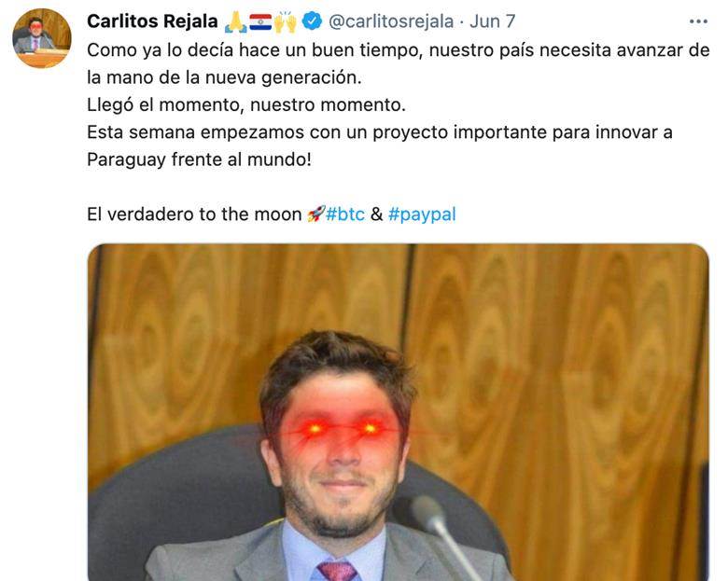Click the blue verified badge

tap(312, 21)
